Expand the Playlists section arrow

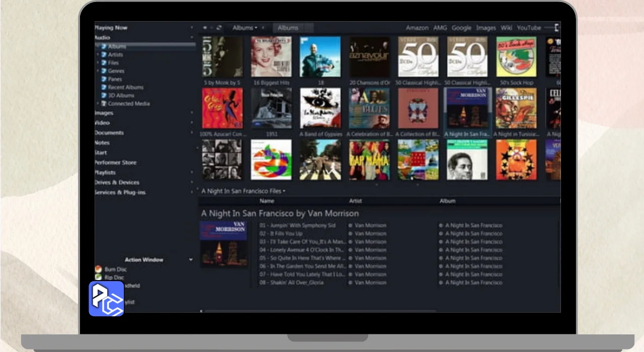tap(192, 172)
